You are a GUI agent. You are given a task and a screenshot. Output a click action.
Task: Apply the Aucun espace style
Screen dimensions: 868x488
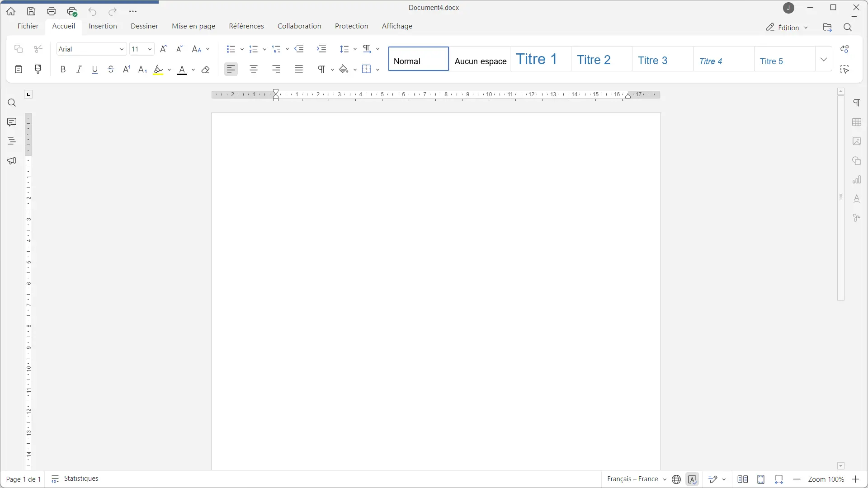[x=480, y=59]
